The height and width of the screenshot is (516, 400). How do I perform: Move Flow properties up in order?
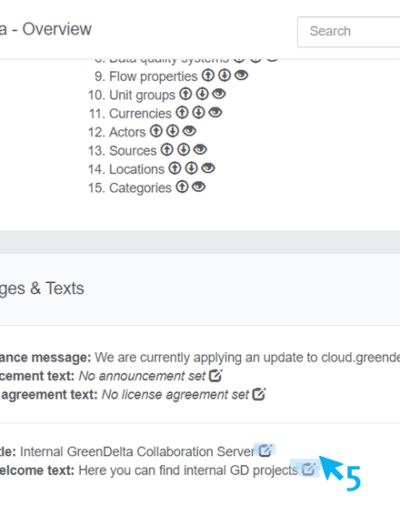[208, 75]
